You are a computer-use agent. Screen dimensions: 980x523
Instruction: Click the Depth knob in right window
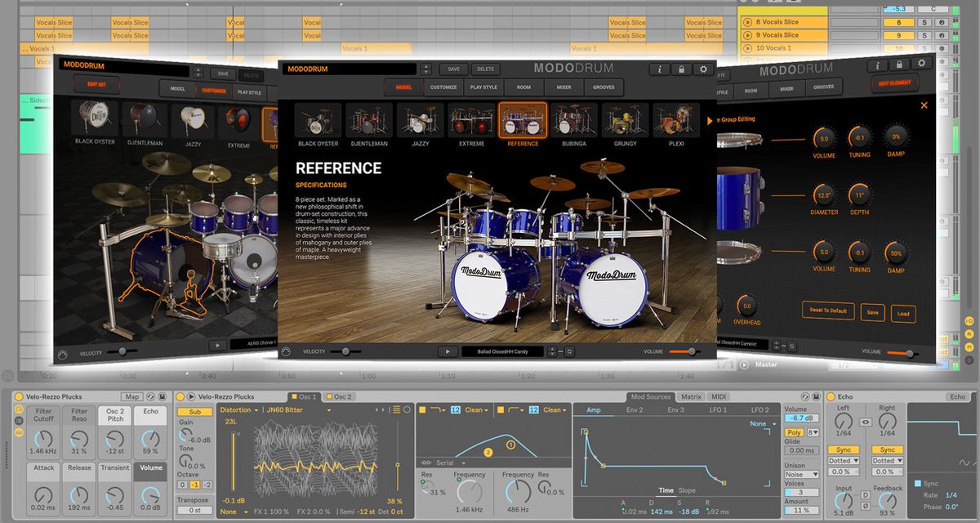click(859, 195)
